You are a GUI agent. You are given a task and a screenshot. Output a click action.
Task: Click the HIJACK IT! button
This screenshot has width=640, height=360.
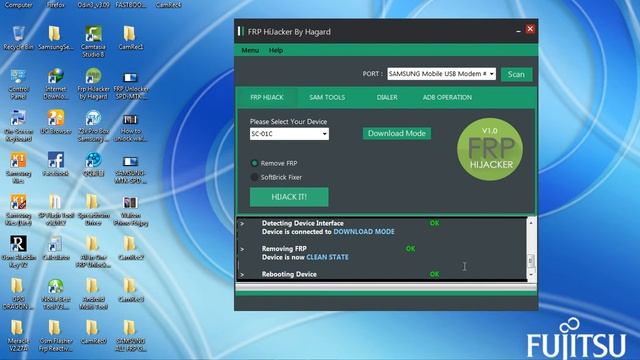pos(289,197)
